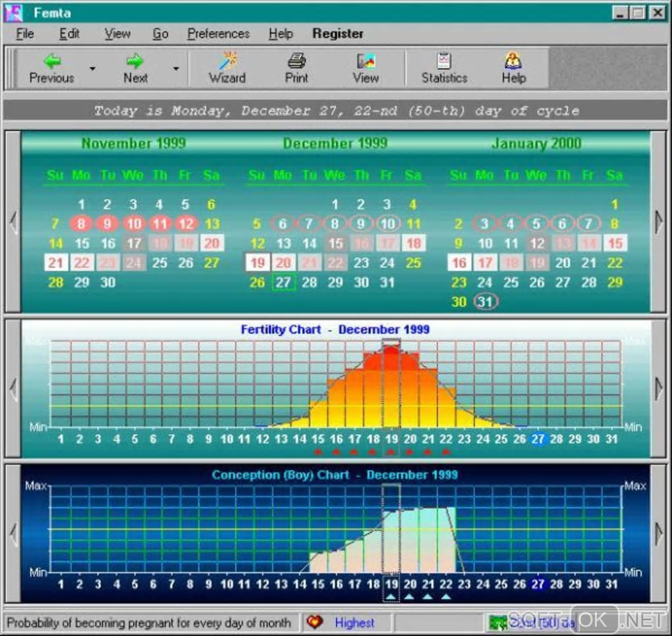Select January 16 in the calendar
Viewport: 672px width, 636px height.
tap(459, 263)
